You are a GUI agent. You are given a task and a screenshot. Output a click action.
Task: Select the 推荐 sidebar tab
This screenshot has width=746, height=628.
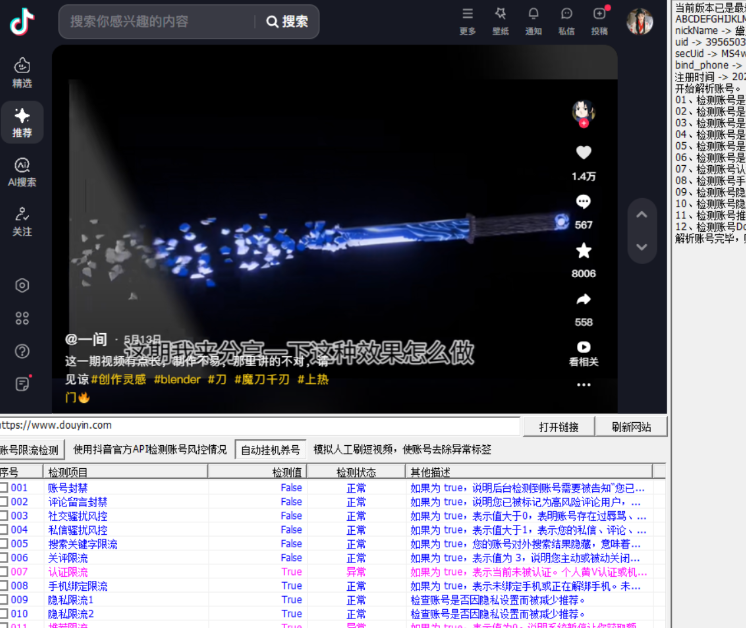[22, 120]
